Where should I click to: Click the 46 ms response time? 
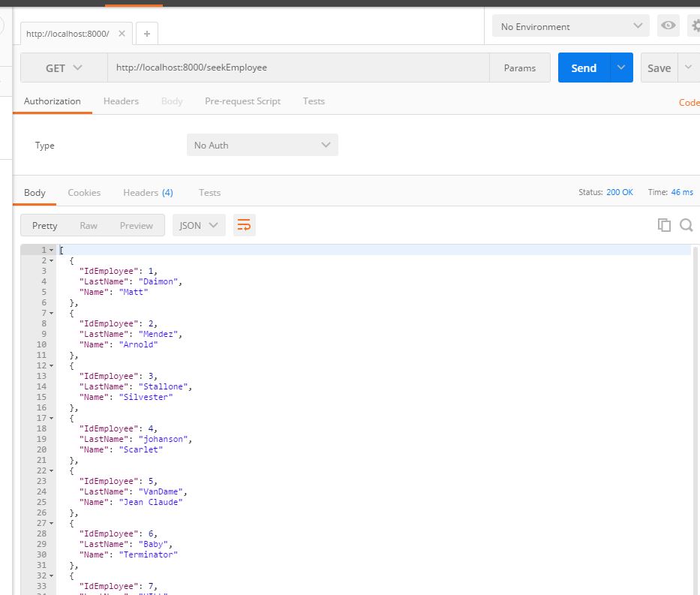pyautogui.click(x=682, y=192)
